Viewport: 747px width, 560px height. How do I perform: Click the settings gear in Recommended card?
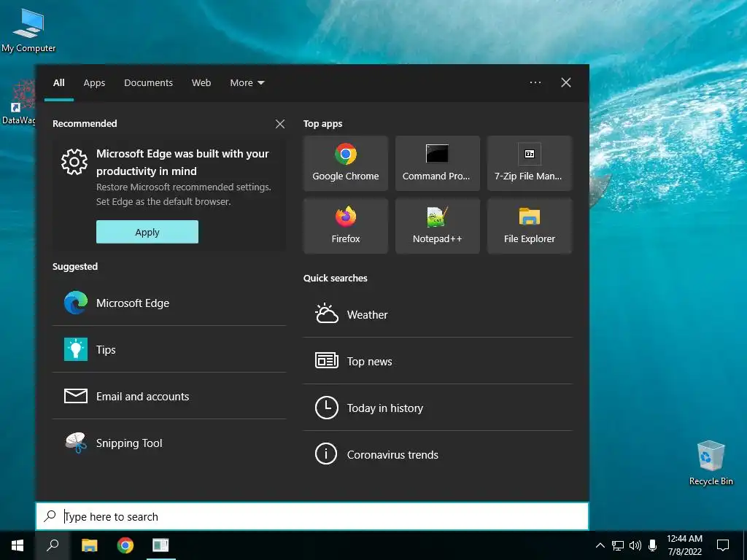pos(74,162)
